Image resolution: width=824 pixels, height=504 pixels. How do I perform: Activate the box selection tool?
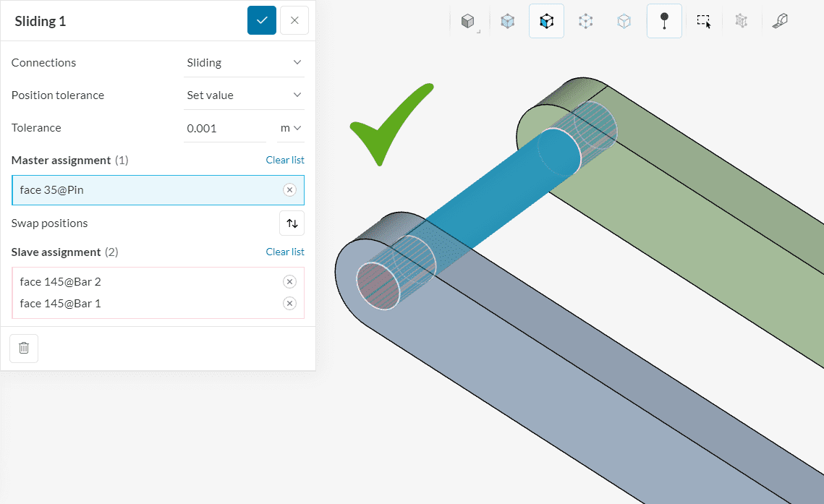point(703,22)
